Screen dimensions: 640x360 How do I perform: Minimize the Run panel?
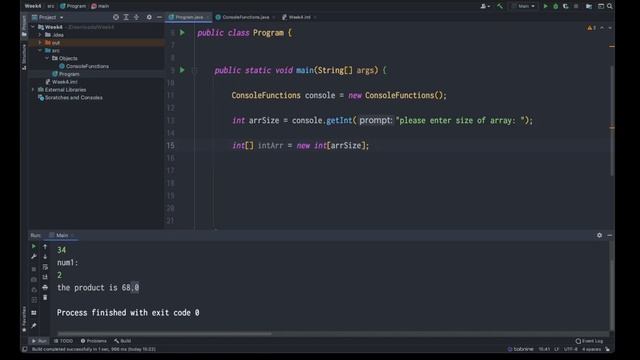click(x=609, y=235)
